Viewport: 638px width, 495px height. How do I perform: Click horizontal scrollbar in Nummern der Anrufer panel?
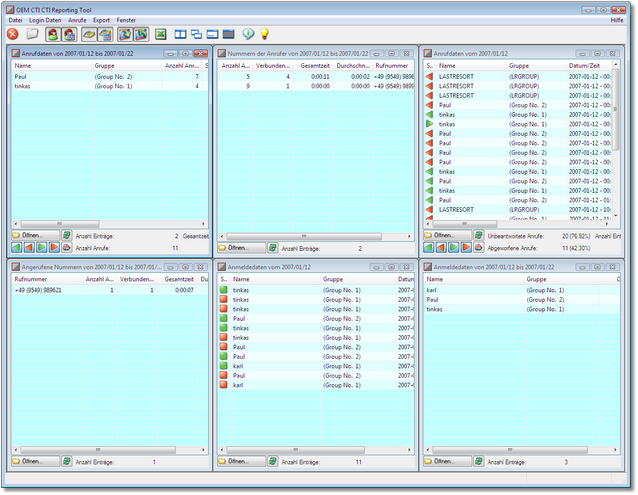[x=300, y=237]
